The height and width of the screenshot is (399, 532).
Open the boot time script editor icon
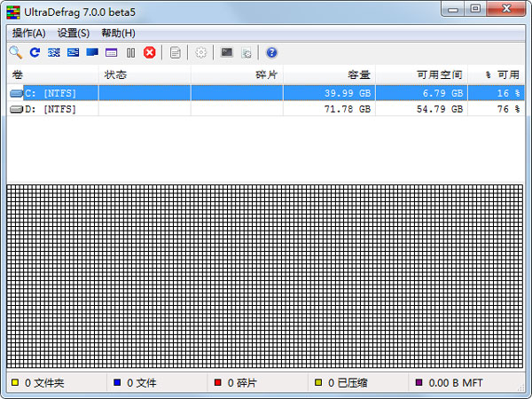[x=246, y=52]
